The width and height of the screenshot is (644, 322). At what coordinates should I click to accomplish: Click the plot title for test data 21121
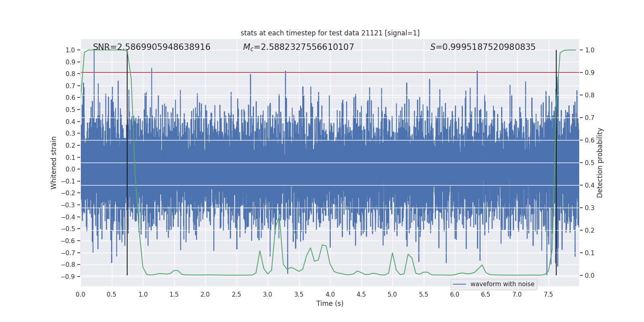pyautogui.click(x=330, y=33)
